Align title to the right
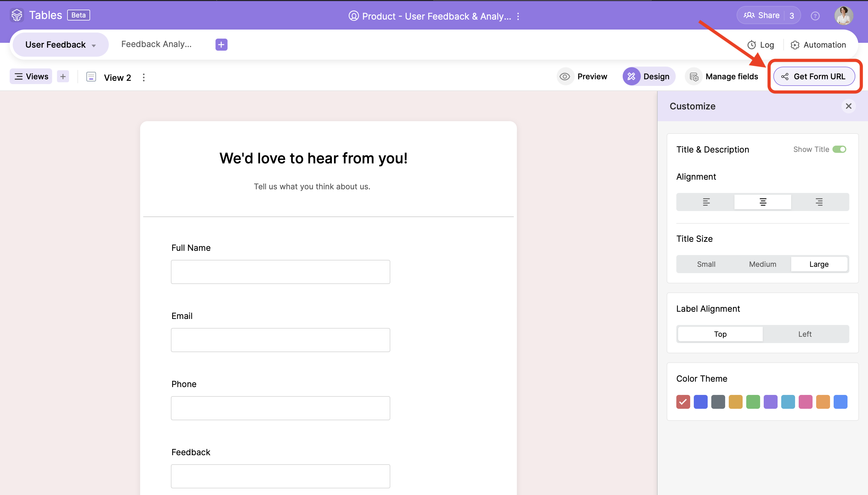 (x=819, y=202)
